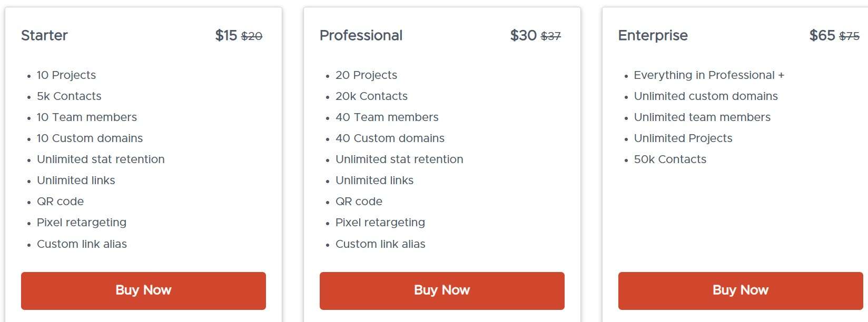The width and height of the screenshot is (868, 322).
Task: Click the $15 Starter price
Action: 226,35
